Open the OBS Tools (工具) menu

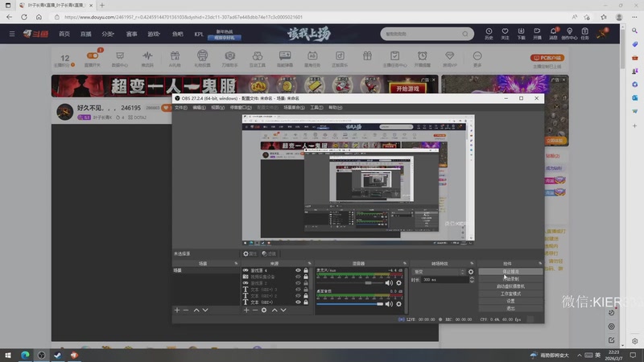coord(316,108)
